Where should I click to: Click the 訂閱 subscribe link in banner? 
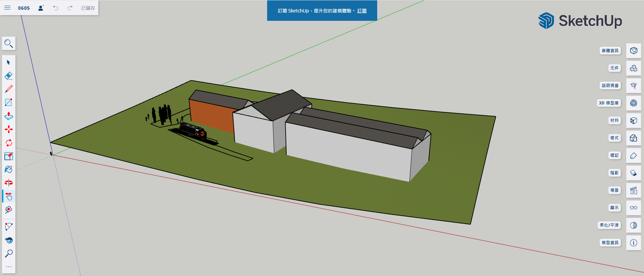pyautogui.click(x=362, y=11)
